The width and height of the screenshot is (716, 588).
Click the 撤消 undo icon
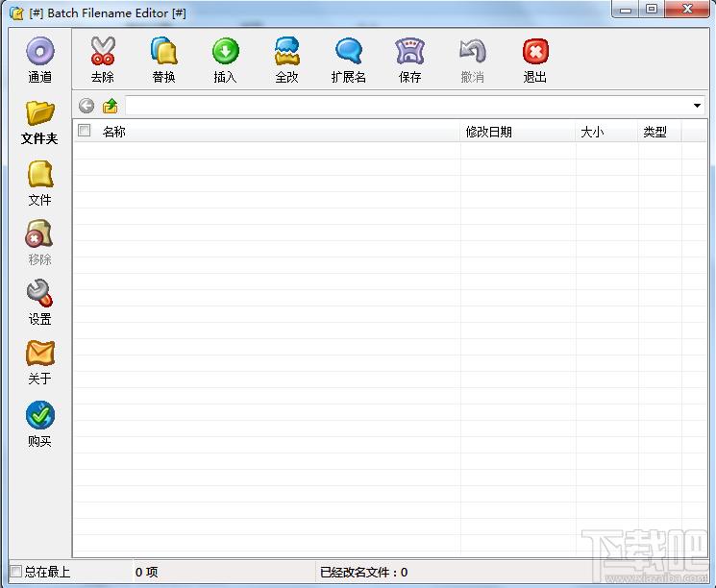[x=472, y=60]
